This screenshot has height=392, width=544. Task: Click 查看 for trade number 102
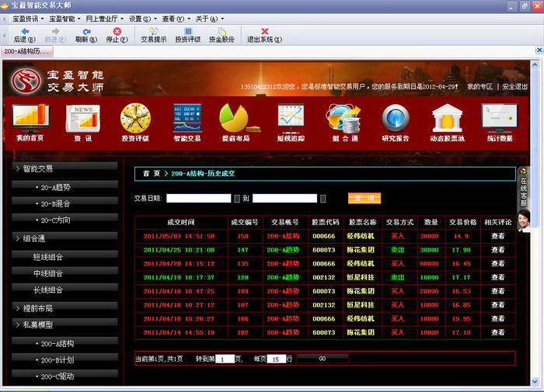(x=498, y=332)
